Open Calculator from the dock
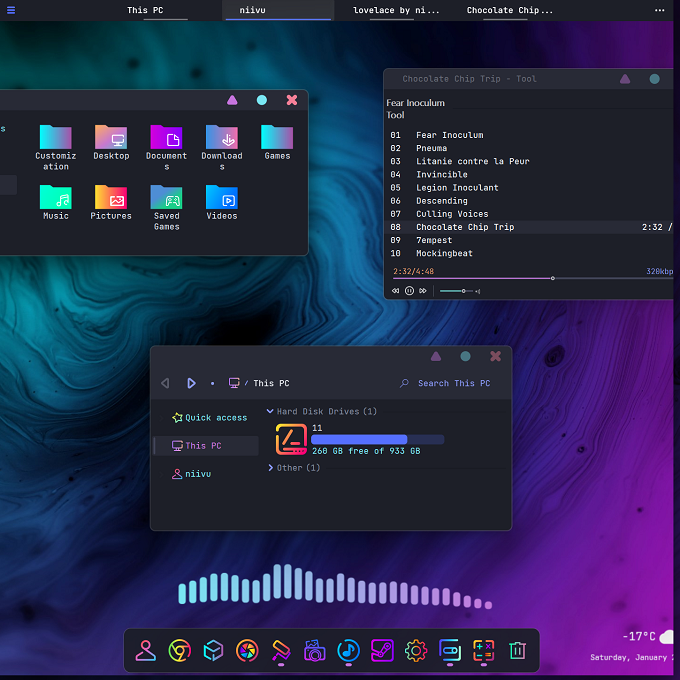Viewport: 680px width, 680px height. pyautogui.click(x=484, y=651)
